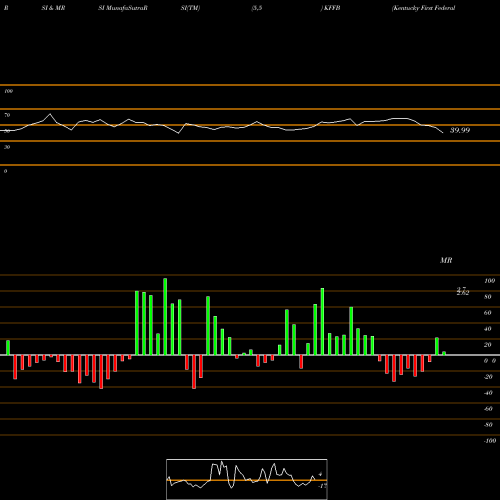Click the 60 label on the MR axis
This screenshot has height=500, width=500.
[488, 313]
